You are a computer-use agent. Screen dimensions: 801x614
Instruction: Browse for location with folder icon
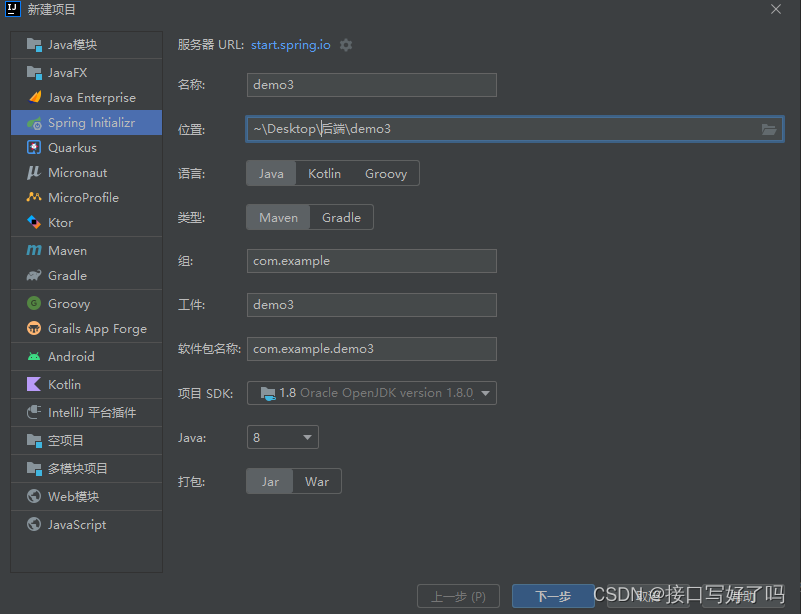(x=769, y=129)
